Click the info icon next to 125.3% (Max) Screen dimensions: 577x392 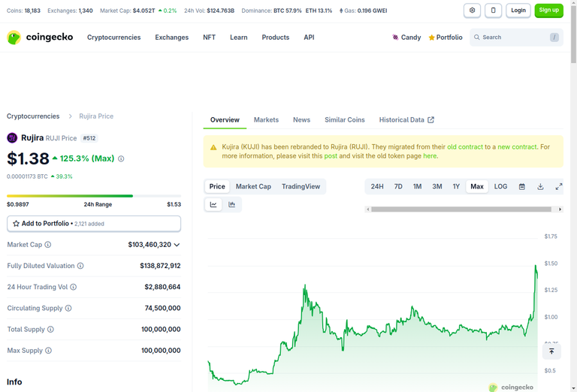[121, 159]
